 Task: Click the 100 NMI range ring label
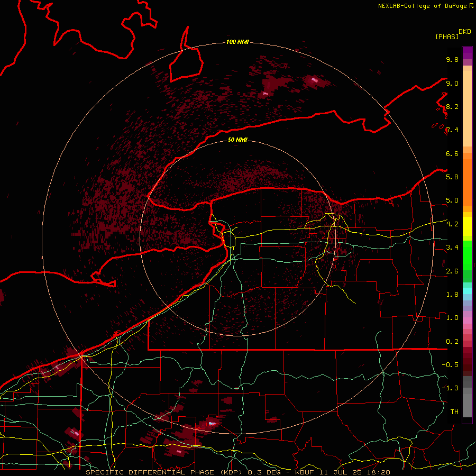[x=237, y=42]
